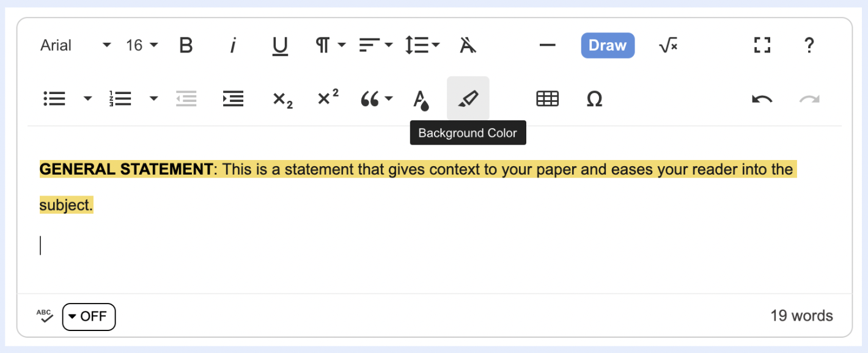The image size is (868, 353).
Task: Click the highlighted word 'subject.'
Action: coord(67,206)
